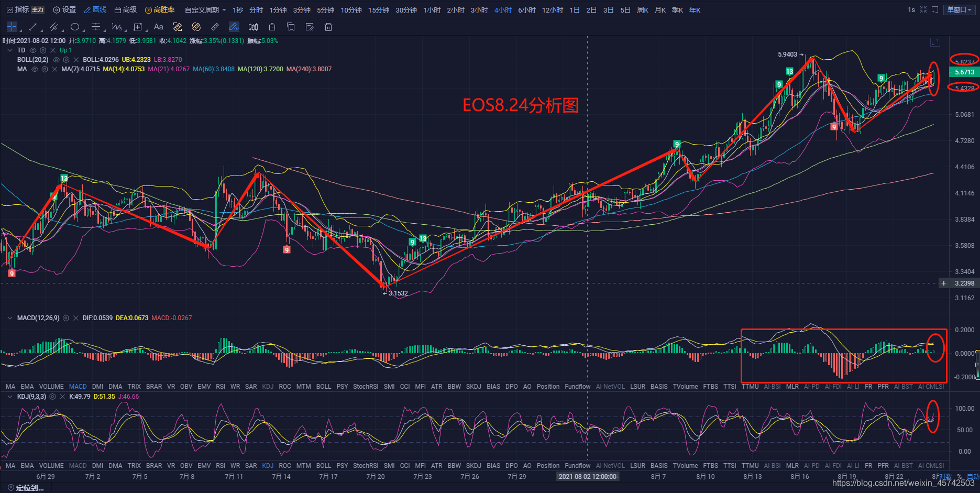Select the trend line drawing tool
The height and width of the screenshot is (493, 980).
point(32,27)
